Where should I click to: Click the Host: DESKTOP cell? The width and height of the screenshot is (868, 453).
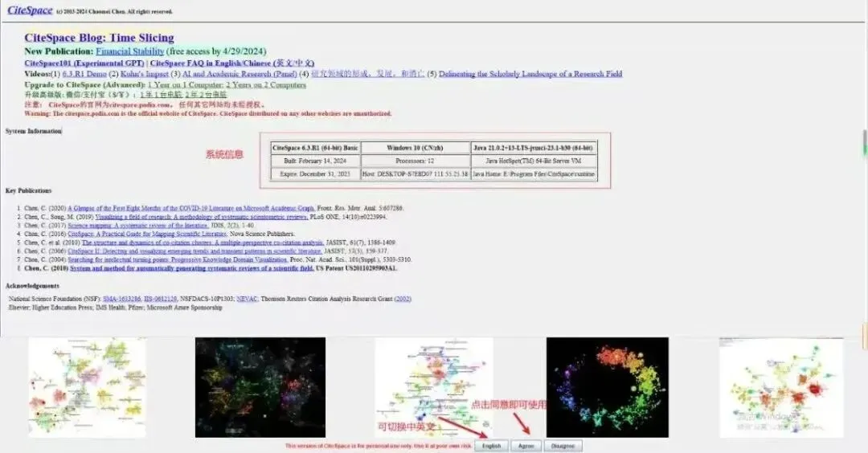pos(416,173)
